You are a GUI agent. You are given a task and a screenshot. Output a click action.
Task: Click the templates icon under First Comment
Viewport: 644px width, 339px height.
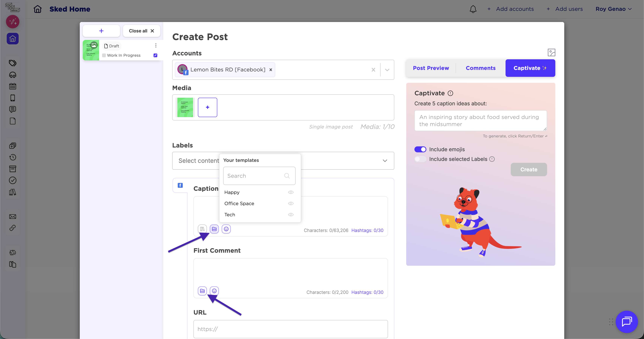(202, 291)
